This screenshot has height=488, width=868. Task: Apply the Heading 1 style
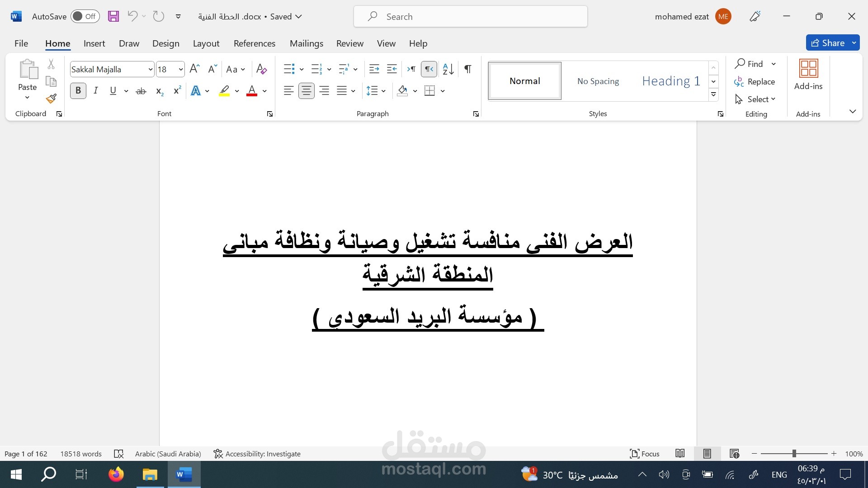(670, 81)
